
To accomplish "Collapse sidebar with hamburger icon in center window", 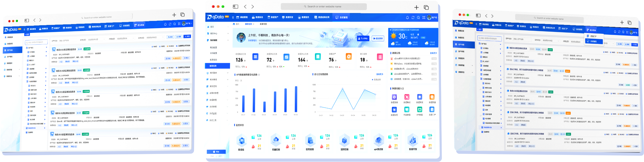I will tap(233, 17).
